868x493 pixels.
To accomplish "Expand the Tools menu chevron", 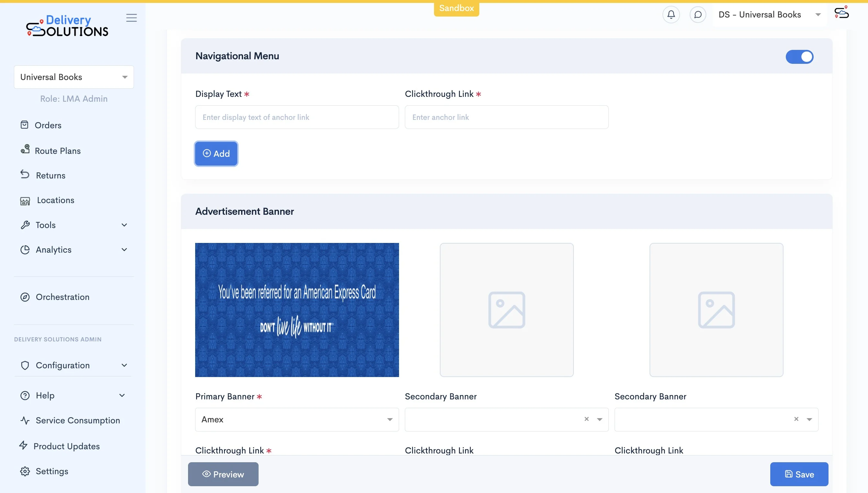I will tap(124, 225).
